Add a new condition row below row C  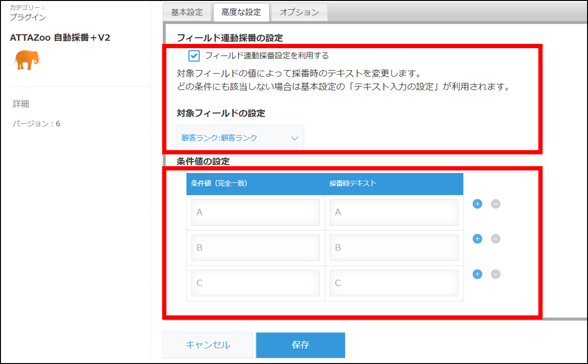pos(477,274)
